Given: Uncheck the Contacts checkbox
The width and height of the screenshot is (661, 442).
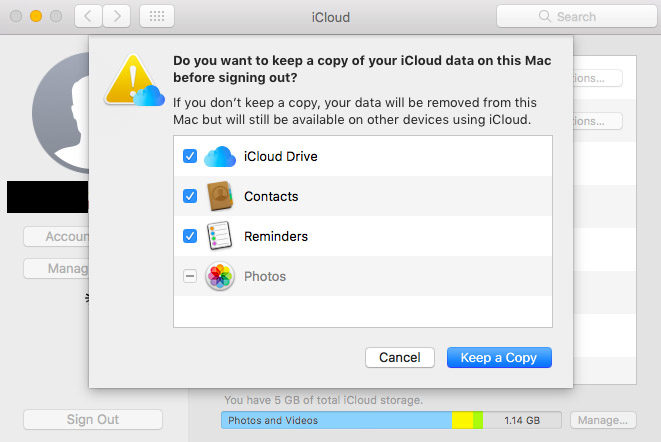Looking at the screenshot, I should pyautogui.click(x=190, y=197).
